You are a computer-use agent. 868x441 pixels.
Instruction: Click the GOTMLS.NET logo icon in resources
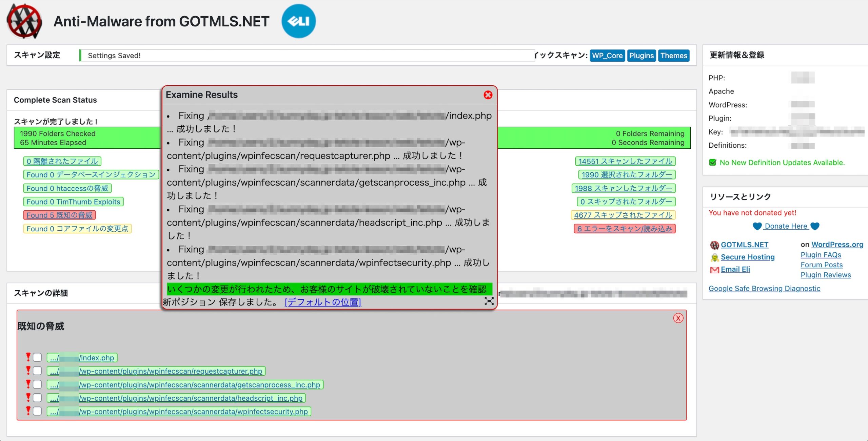point(714,245)
